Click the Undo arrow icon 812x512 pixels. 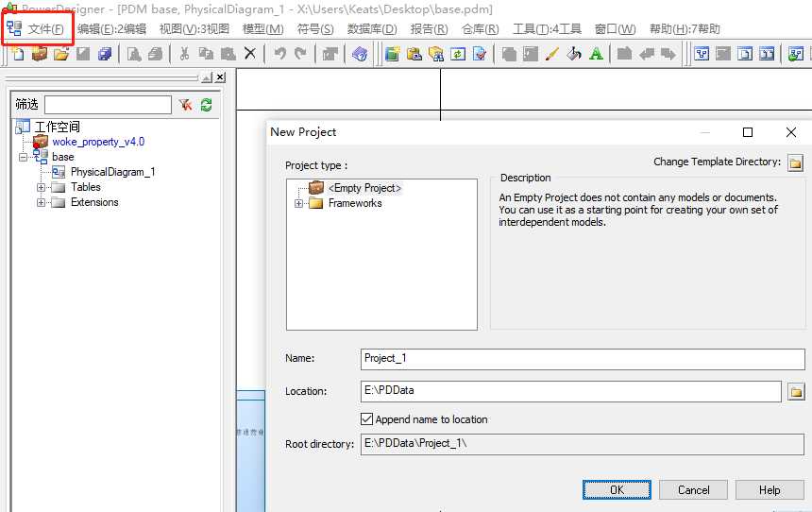coord(279,54)
